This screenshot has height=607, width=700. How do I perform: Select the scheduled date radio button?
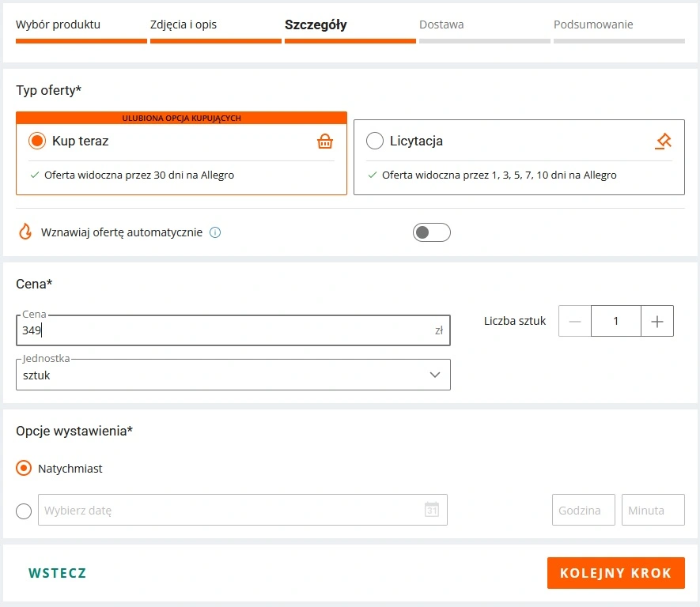tap(24, 511)
